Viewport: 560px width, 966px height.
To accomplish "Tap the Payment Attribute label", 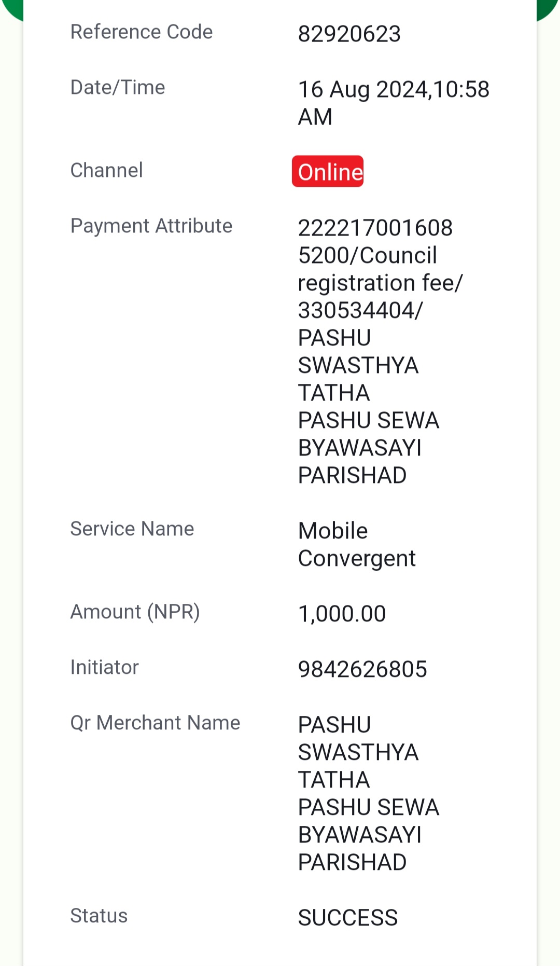I will [x=151, y=226].
